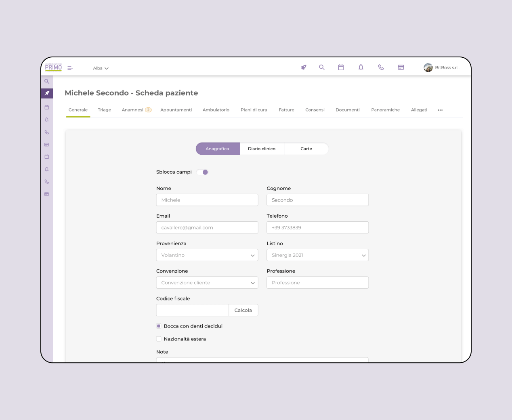Click the search icon in the top bar
The width and height of the screenshot is (512, 420).
321,67
